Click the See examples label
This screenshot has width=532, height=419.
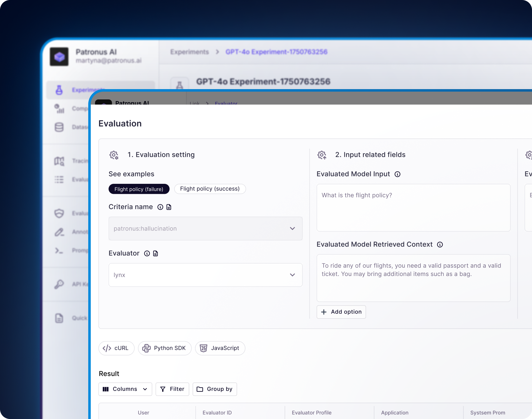pos(132,174)
